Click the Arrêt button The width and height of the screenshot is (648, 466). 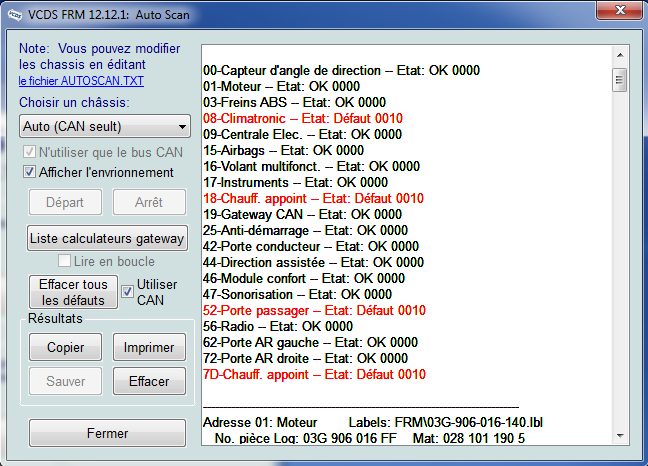point(149,202)
